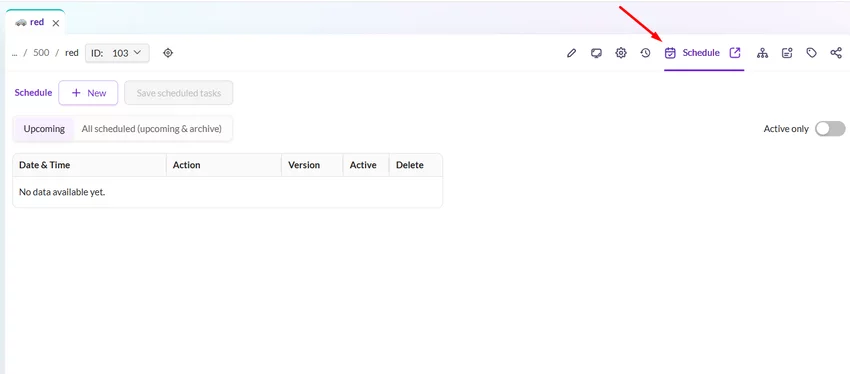Switch to the Upcoming tab

coord(44,129)
